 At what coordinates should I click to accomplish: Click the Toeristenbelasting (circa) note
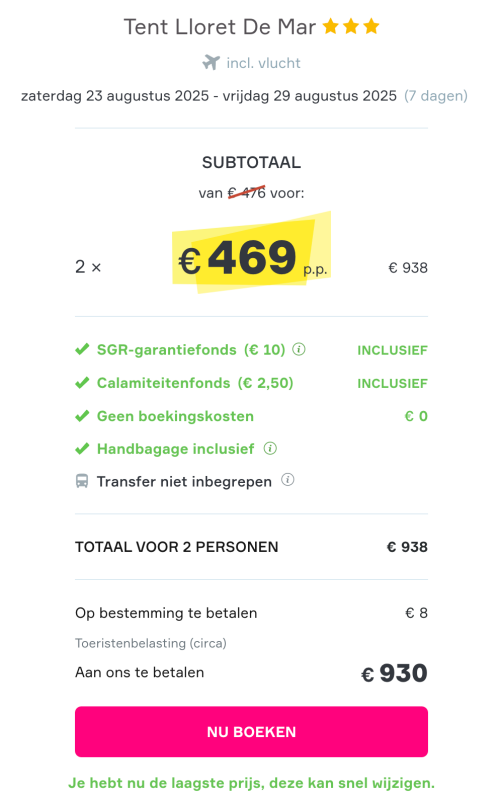coord(151,643)
